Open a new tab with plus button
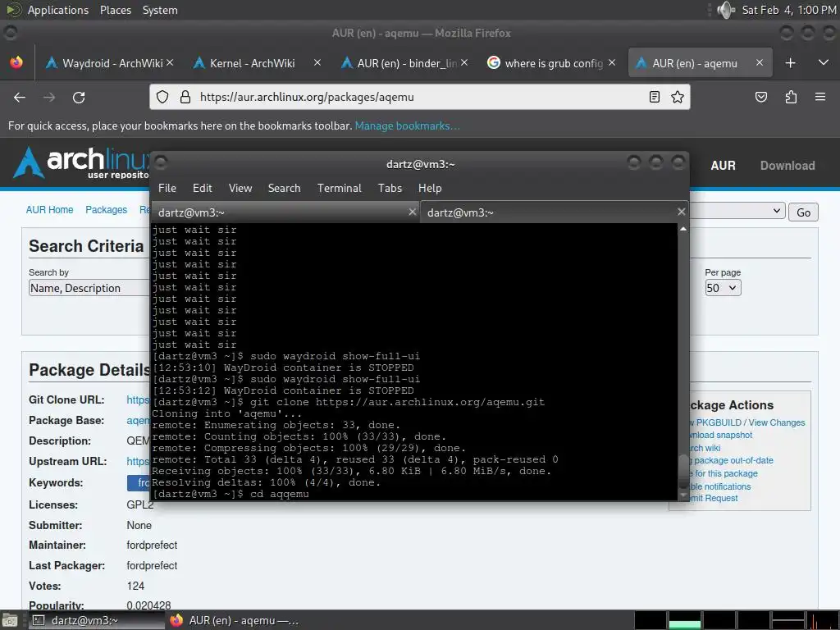Image resolution: width=840 pixels, height=630 pixels. pyautogui.click(x=790, y=62)
